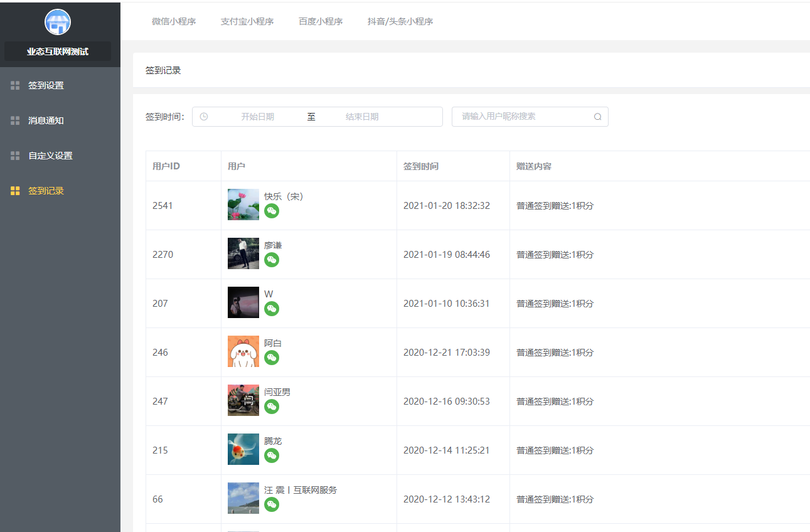810x532 pixels.
Task: Click the search magnifier icon
Action: 598,117
